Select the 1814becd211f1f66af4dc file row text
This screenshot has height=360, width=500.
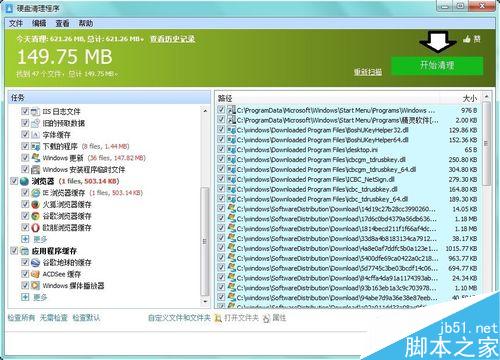337,229
